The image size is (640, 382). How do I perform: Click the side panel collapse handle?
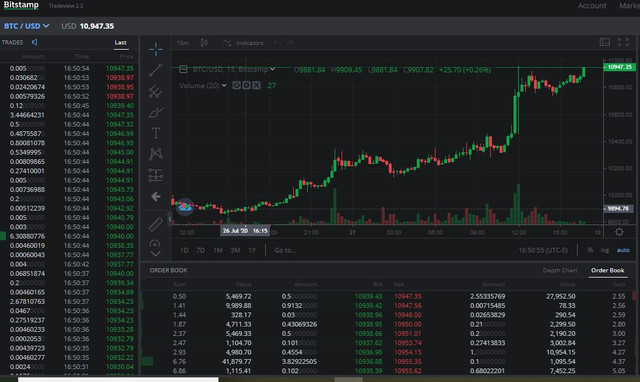(170, 219)
